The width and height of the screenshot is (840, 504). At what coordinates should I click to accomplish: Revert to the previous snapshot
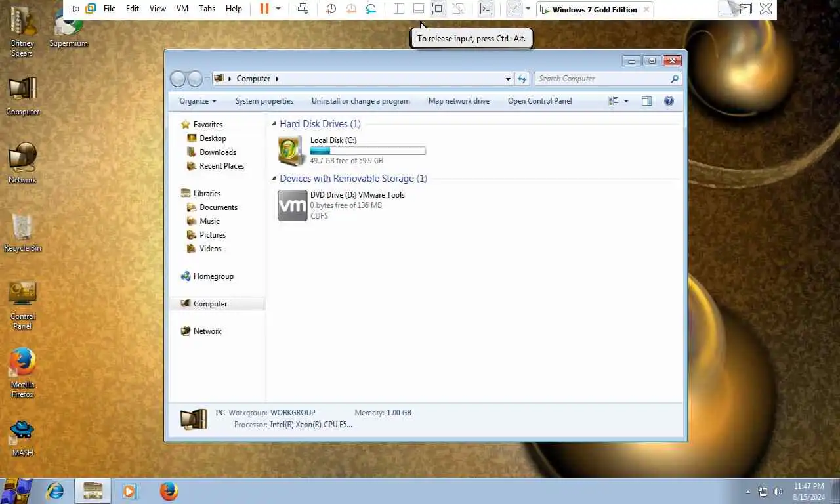click(351, 9)
